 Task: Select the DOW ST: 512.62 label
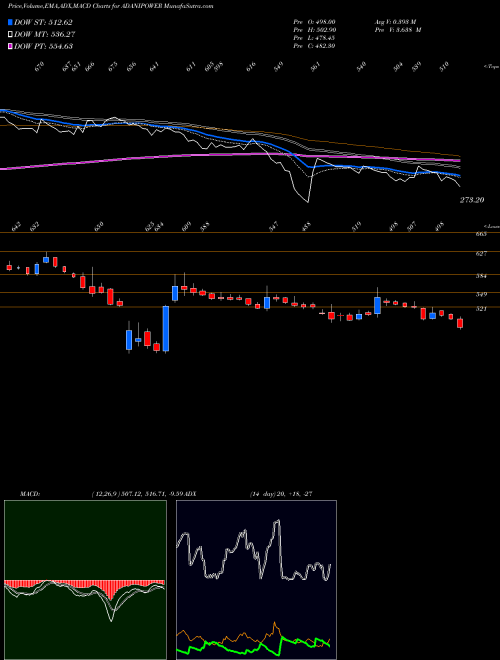[43, 23]
